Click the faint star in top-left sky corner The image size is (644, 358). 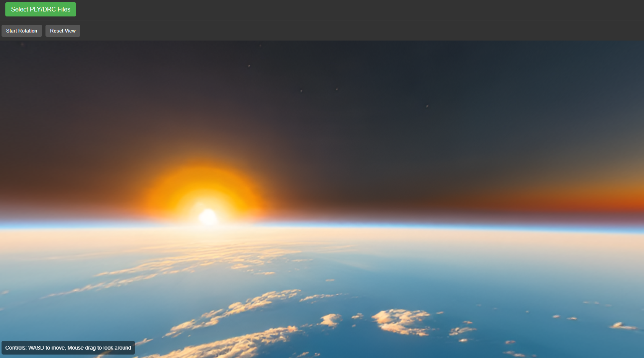pos(23,45)
